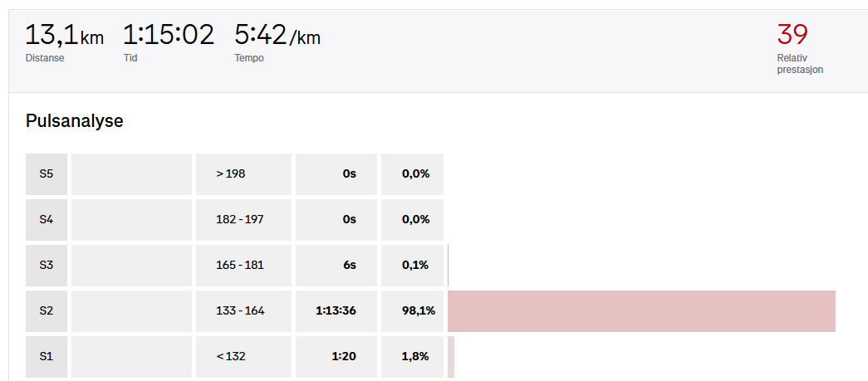The height and width of the screenshot is (381, 868).
Task: Click the 1,8% percentage cell
Action: pyautogui.click(x=413, y=357)
